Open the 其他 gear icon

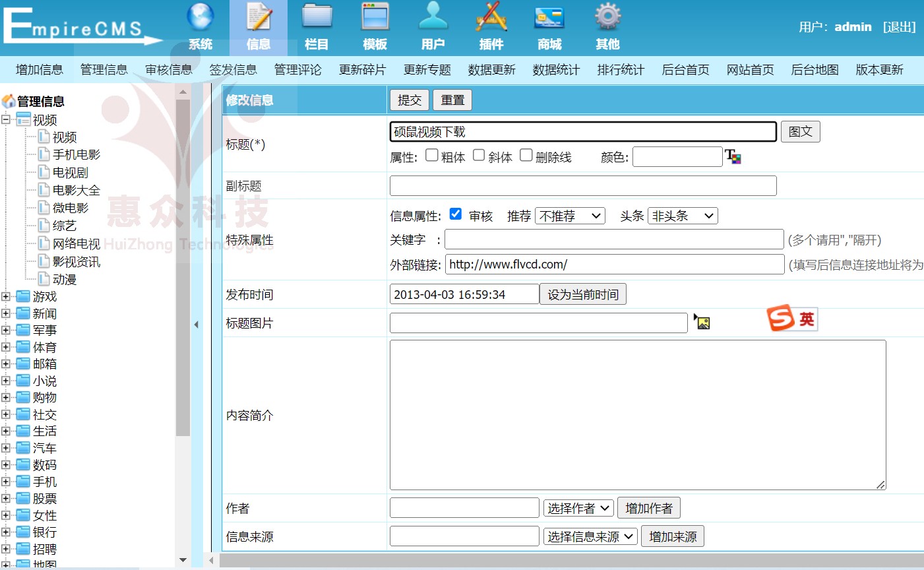pos(607,17)
